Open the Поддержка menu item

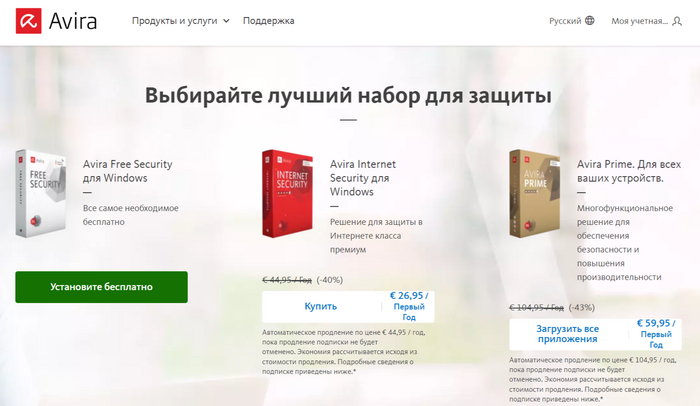(268, 21)
